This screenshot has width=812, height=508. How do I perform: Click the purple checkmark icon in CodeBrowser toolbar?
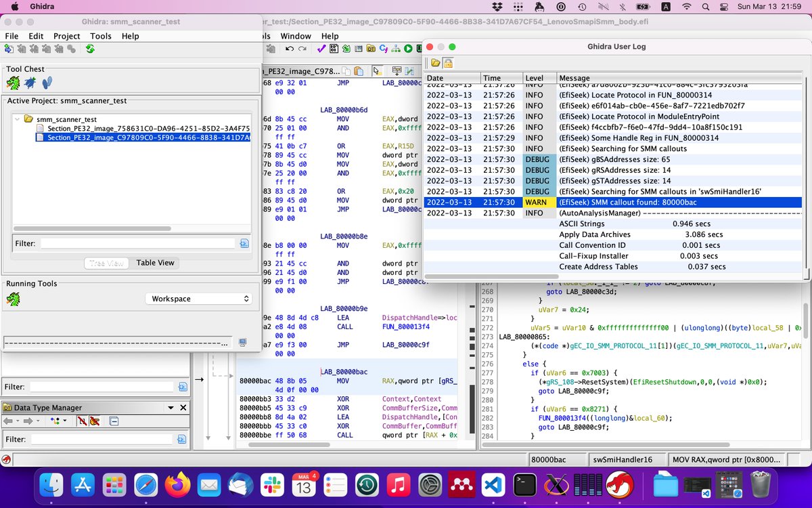[322, 49]
